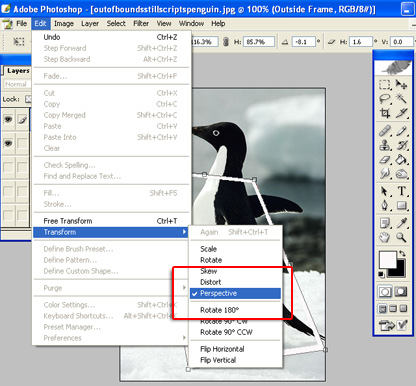Click the switch foreground/background colors arrow
416x386 pixels.
[x=402, y=254]
